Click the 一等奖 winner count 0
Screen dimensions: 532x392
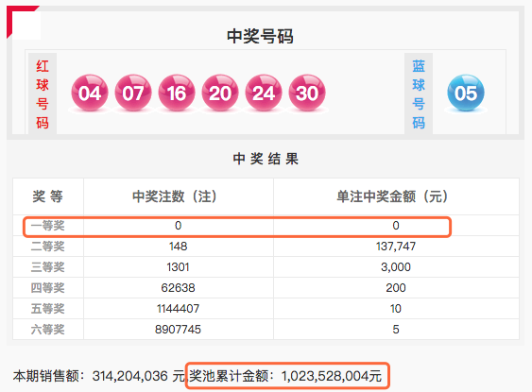(179, 226)
